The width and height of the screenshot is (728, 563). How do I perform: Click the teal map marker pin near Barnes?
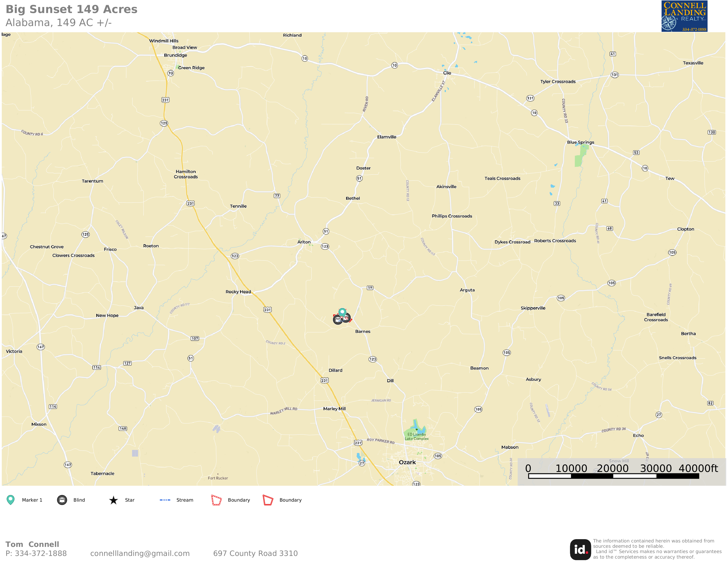[x=342, y=312]
